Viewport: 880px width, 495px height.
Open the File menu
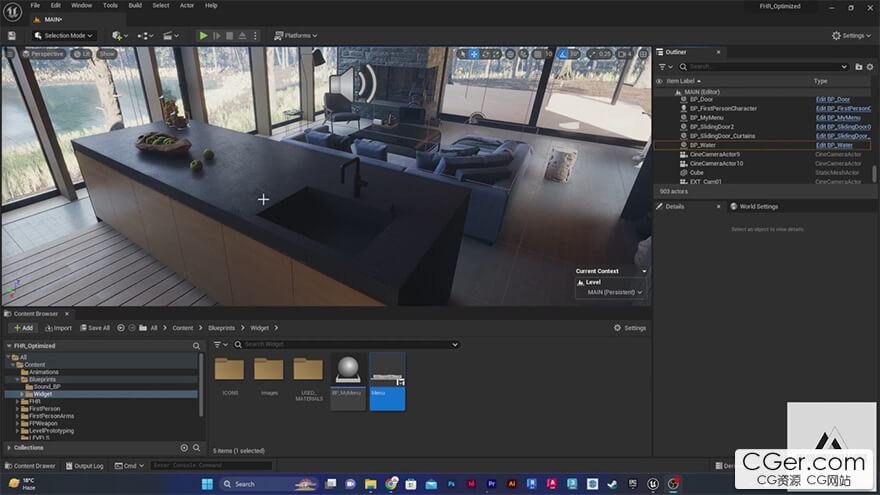coord(35,5)
